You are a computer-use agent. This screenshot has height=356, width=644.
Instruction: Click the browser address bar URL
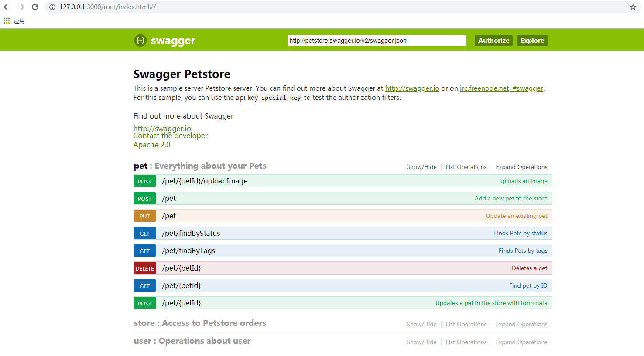(107, 7)
